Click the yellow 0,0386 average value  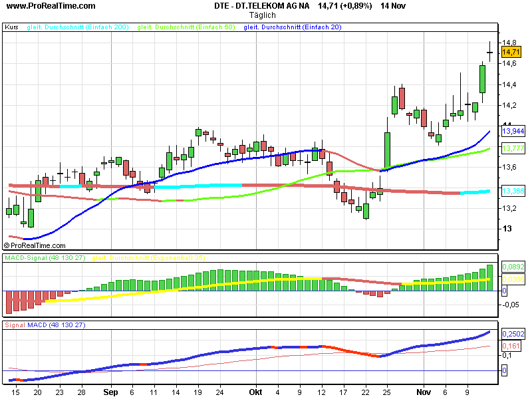pos(513,279)
